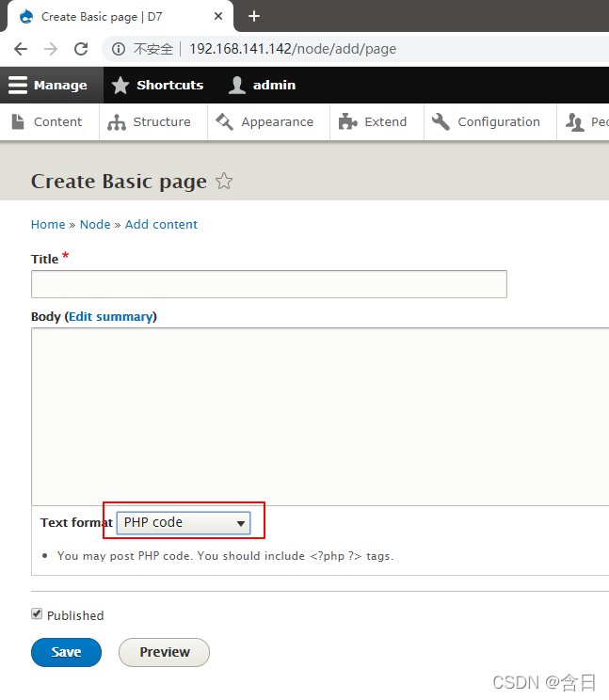This screenshot has height=700, width=609.
Task: Add page to shortcuts with star icon
Action: click(224, 181)
